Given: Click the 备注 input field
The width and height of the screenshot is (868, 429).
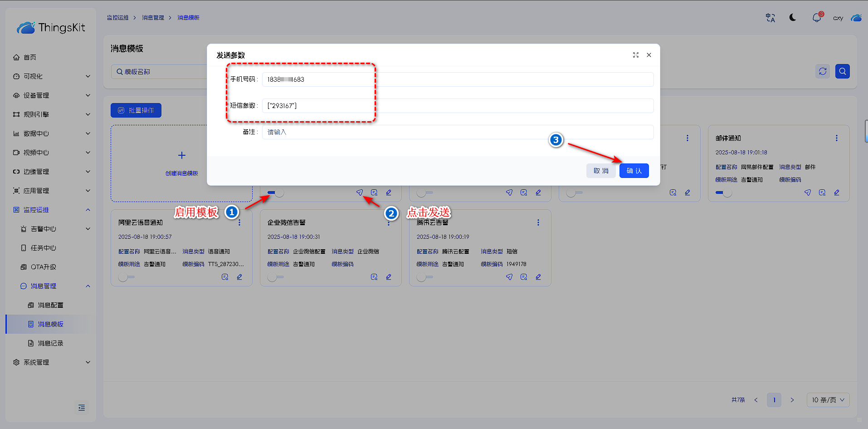Looking at the screenshot, I should (x=457, y=132).
